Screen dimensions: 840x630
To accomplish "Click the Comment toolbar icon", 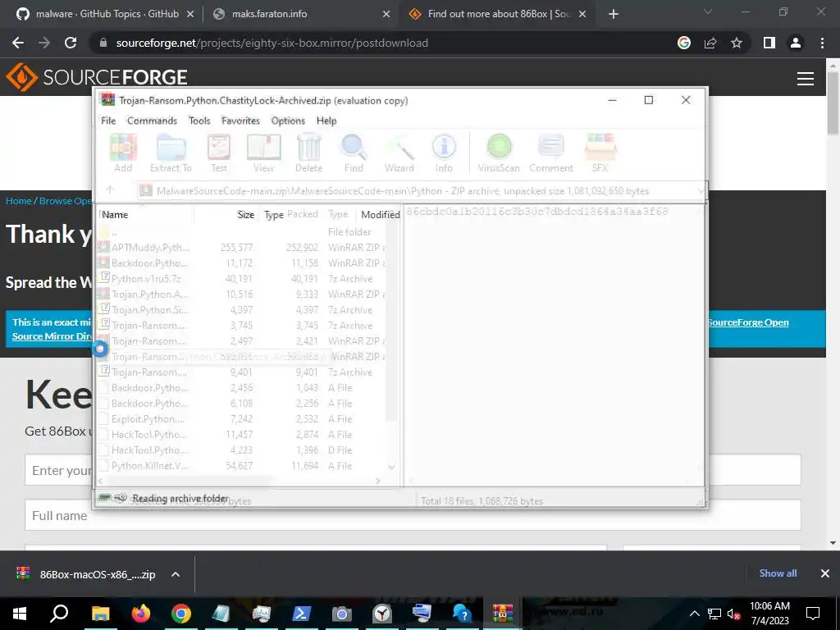I will (551, 153).
